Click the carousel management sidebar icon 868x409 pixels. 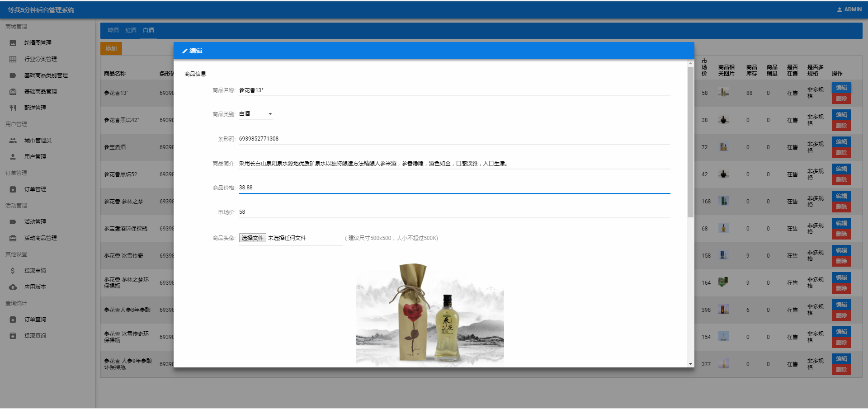click(13, 43)
